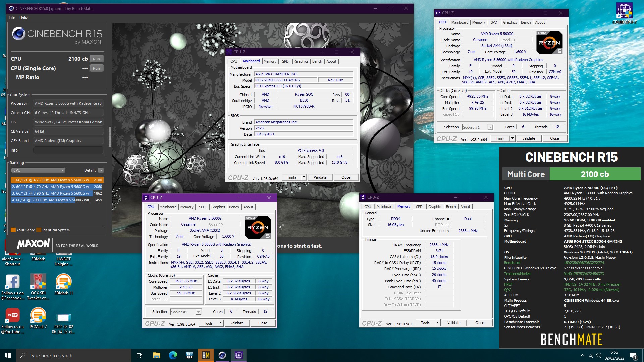Show hidden system tray icons
Screen dimensions: 644x362
coord(582,355)
